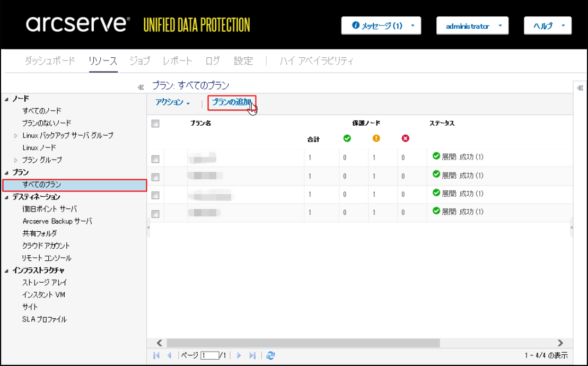The height and width of the screenshot is (366, 588).
Task: Jump to the last page icon
Action: [253, 355]
